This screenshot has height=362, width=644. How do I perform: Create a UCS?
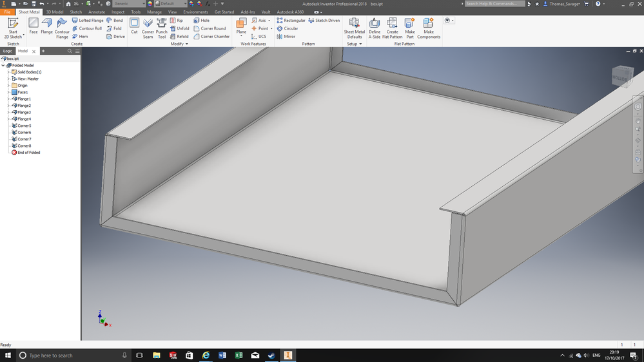pos(259,37)
